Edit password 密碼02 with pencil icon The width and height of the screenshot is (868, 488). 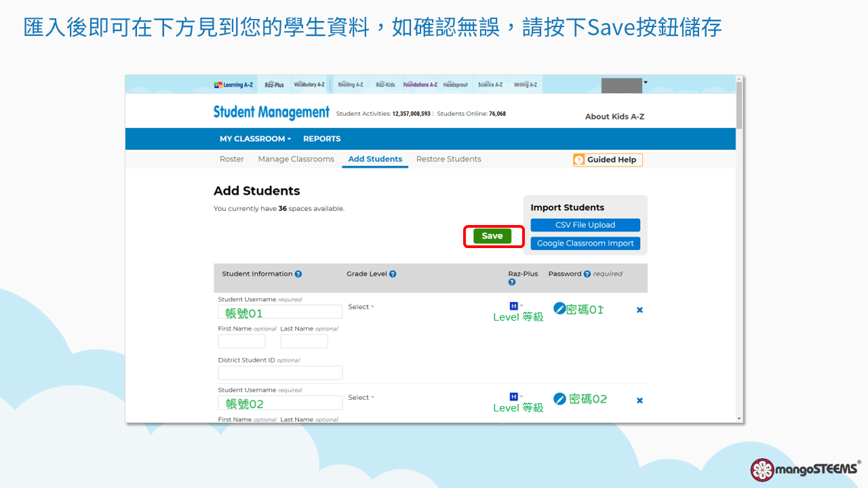(559, 399)
